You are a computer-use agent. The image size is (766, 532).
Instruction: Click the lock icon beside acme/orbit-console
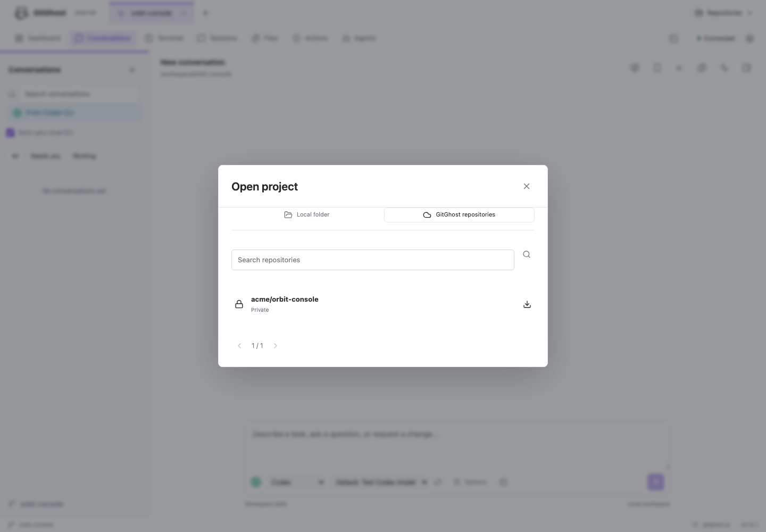(239, 304)
